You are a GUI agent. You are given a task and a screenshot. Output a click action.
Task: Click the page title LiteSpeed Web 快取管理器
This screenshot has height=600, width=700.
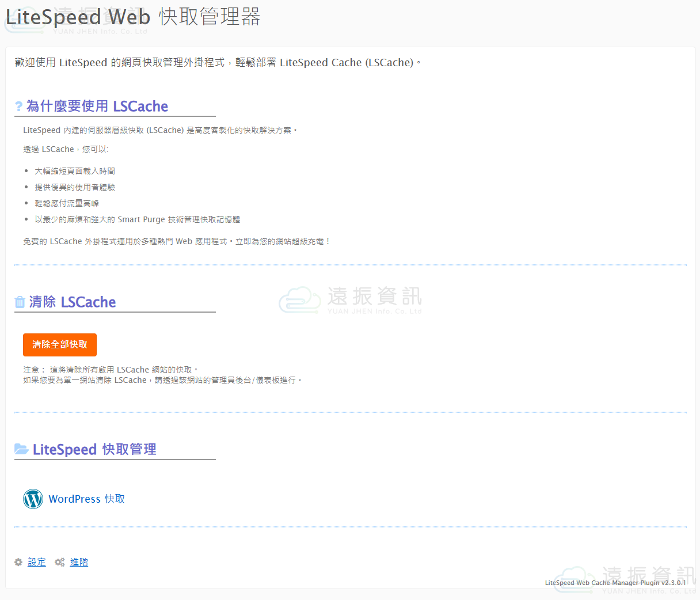[x=133, y=17]
